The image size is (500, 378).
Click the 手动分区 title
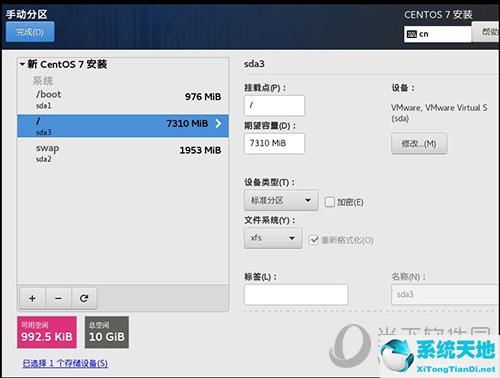(27, 14)
